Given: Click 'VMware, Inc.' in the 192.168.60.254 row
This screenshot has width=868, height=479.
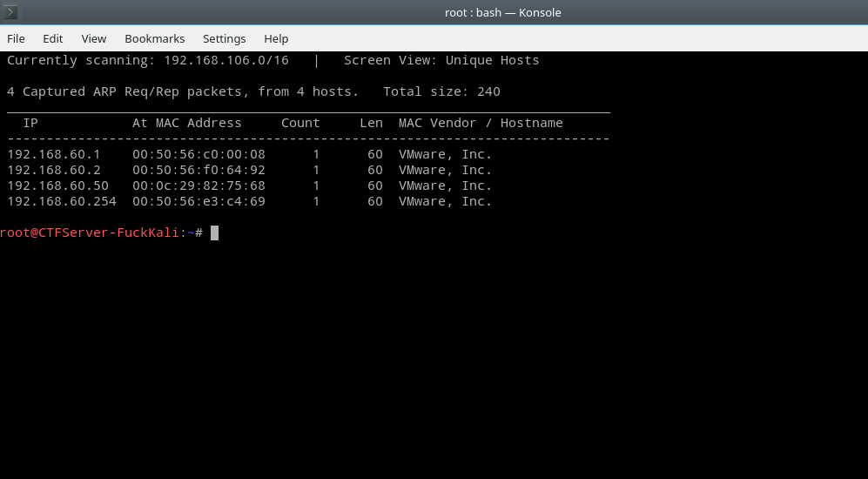Looking at the screenshot, I should click(x=445, y=201).
